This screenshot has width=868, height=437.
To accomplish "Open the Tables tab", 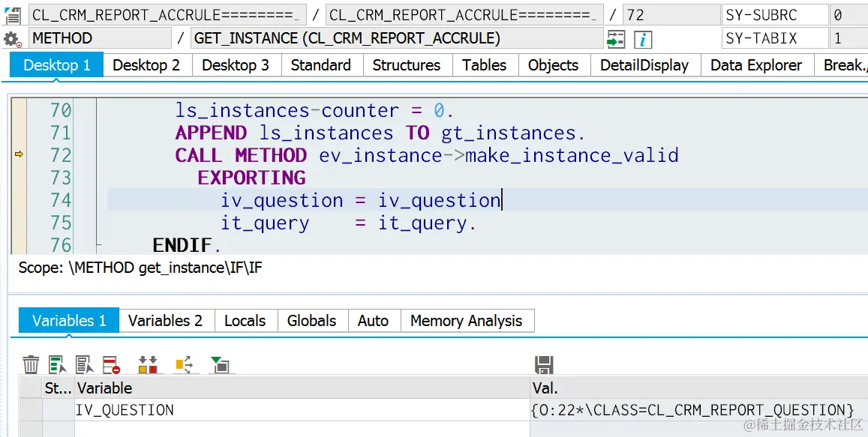I will pos(485,64).
